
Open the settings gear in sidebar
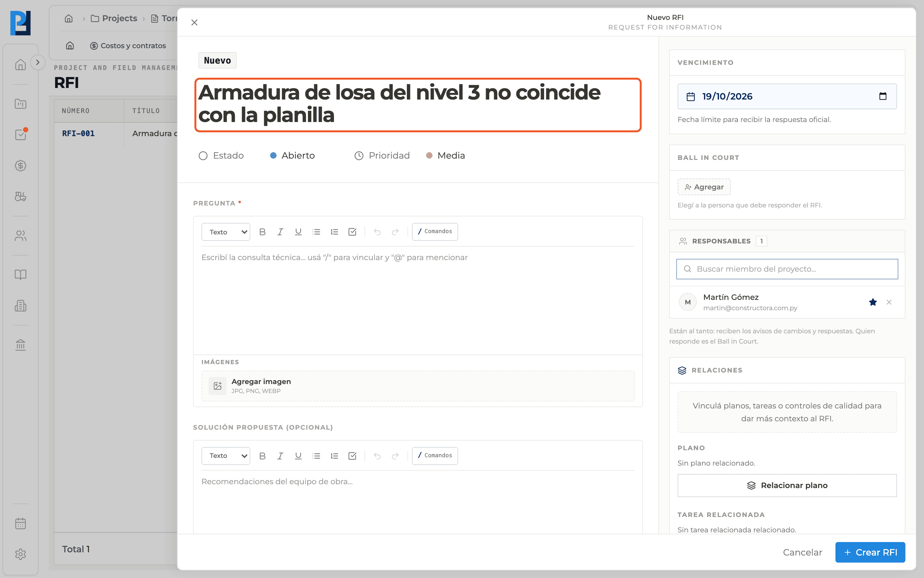pyautogui.click(x=21, y=554)
